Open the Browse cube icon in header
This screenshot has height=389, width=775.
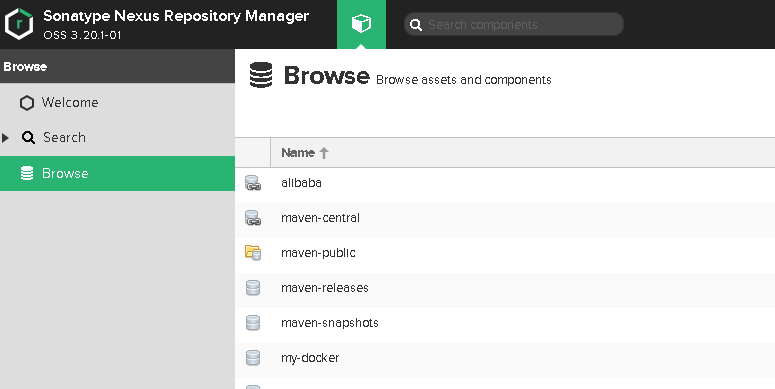click(x=361, y=24)
